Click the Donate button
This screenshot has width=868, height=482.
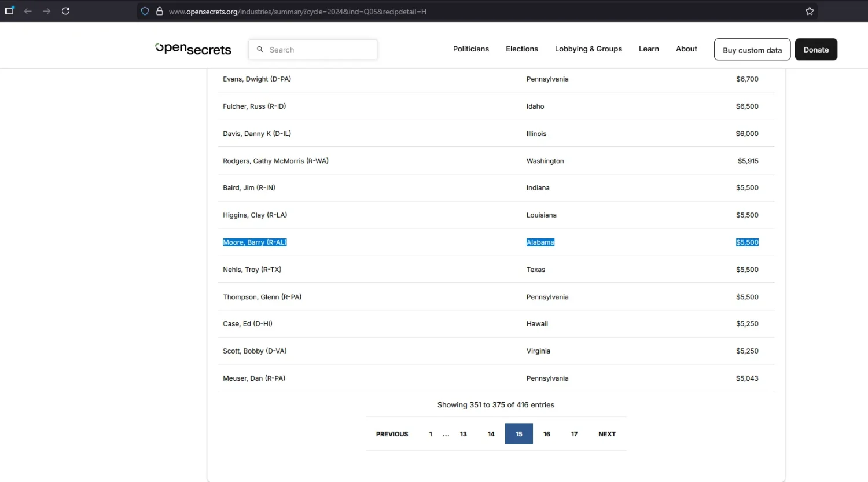816,50
